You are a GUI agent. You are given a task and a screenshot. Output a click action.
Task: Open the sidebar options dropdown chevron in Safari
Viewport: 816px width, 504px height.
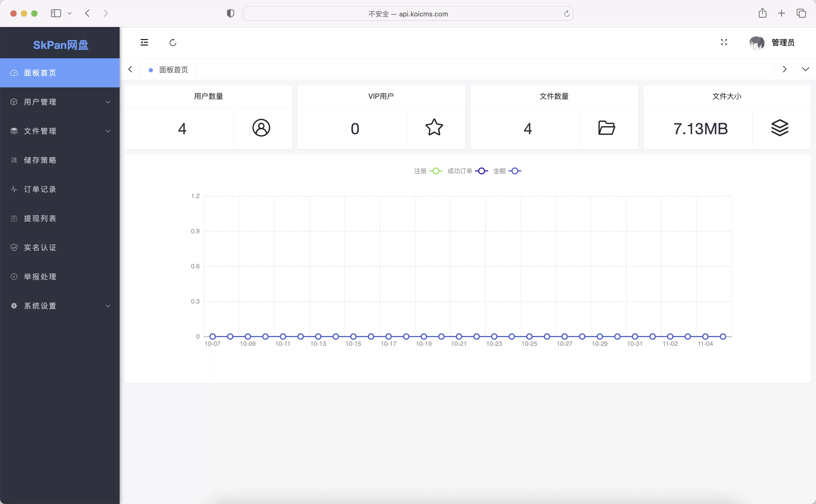(x=70, y=14)
